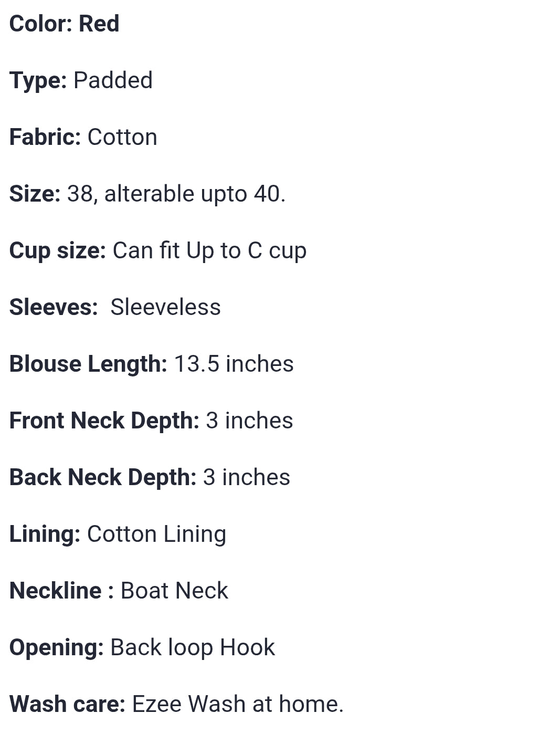Click the "Opening:" label
This screenshot has height=734, width=560.
pyautogui.click(x=56, y=647)
